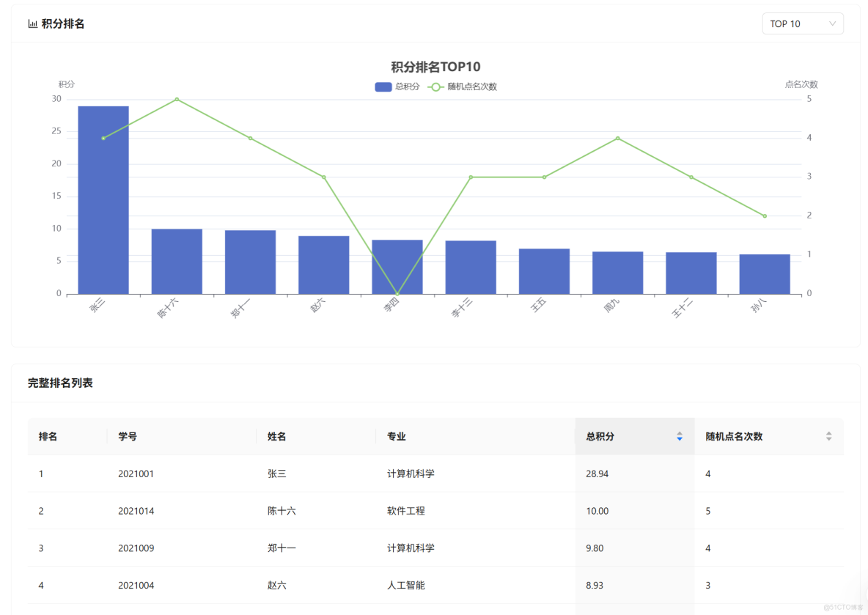
Task: Click the chevron arrow inside the TOP 10 selector
Action: tap(834, 23)
